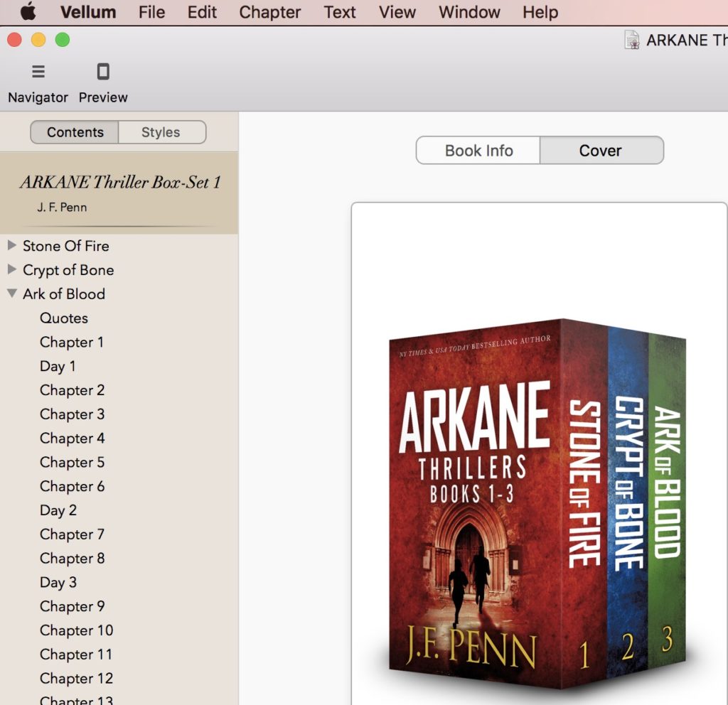This screenshot has height=705, width=728.
Task: Collapse the Ark of Blood section
Action: (x=12, y=294)
